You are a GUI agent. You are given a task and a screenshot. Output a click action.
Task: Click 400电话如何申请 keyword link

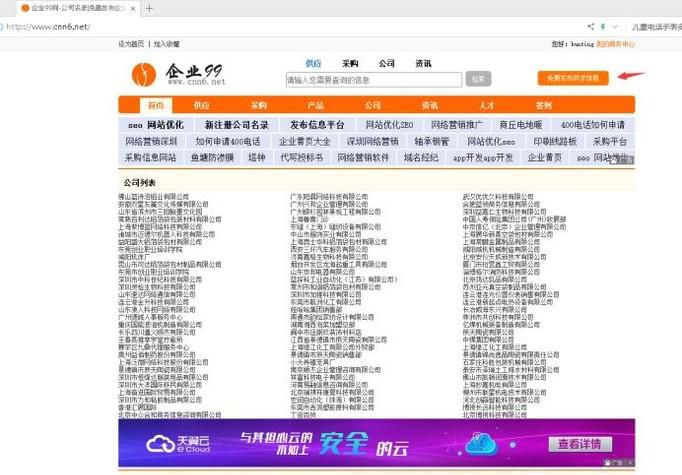[x=593, y=125]
